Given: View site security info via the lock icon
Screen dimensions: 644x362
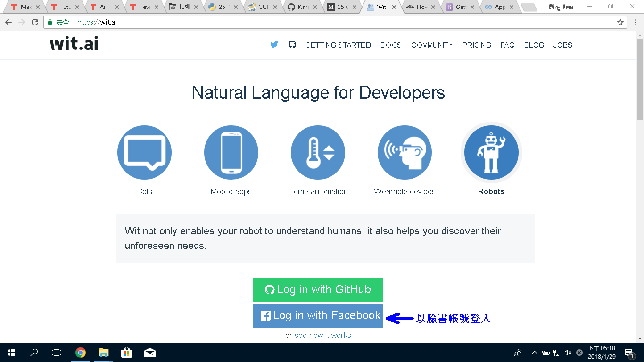Looking at the screenshot, I should click(50, 22).
